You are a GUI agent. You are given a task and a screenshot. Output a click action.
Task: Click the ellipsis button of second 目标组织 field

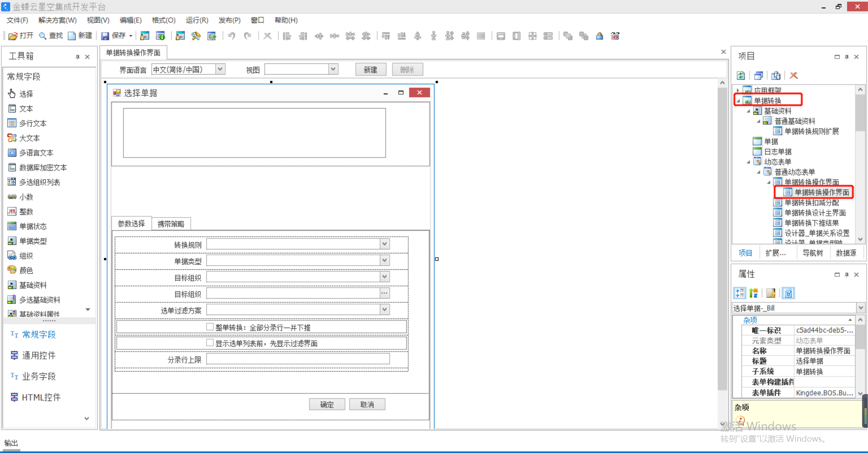coord(384,293)
